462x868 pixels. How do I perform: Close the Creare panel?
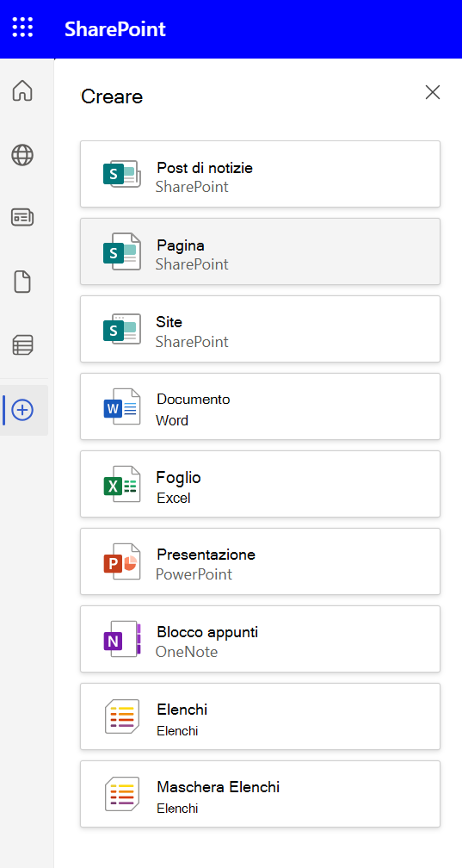(433, 92)
